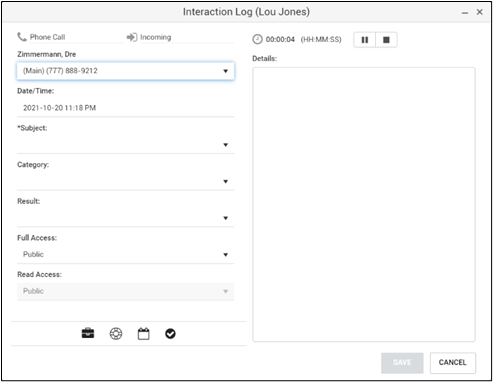Click the briefcase opportunity icon
Image resolution: width=493 pixels, height=382 pixels.
click(88, 333)
